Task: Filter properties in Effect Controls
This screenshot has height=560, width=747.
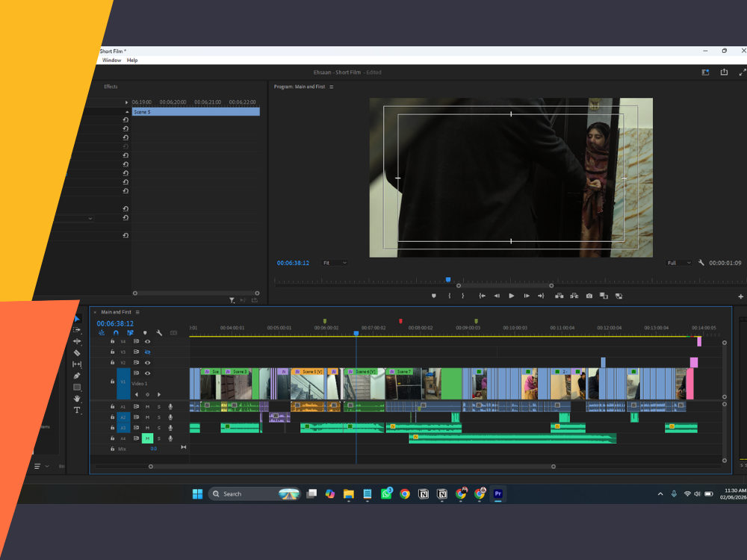Action: [x=232, y=300]
